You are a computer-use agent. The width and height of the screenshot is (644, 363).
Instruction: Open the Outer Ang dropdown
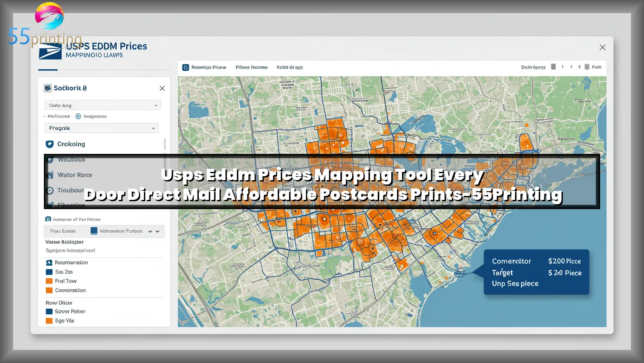(103, 105)
